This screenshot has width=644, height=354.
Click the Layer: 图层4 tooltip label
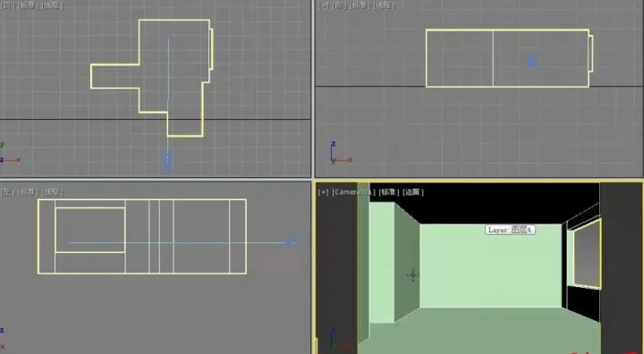pyautogui.click(x=510, y=230)
